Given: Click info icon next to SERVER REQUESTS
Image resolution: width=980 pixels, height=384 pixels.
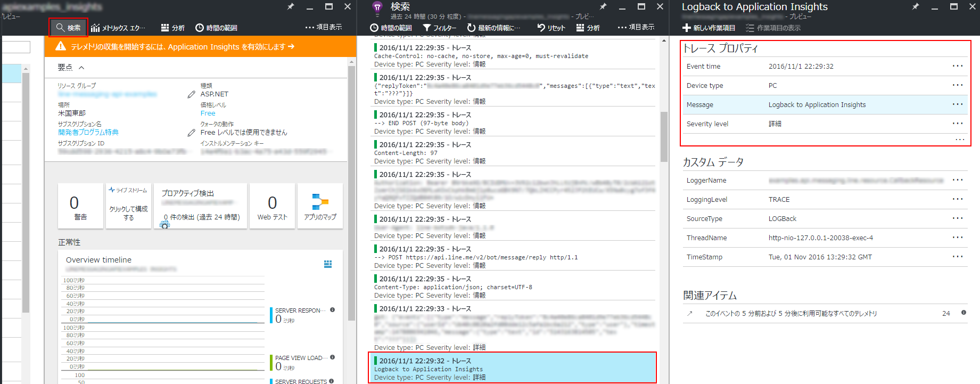Looking at the screenshot, I should 332,381.
